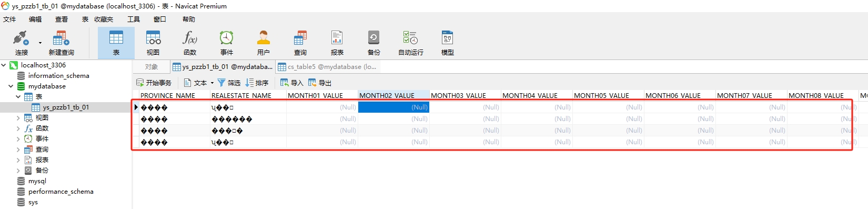The height and width of the screenshot is (209, 868).
Task: Open the 收藏夹 favorites menu
Action: point(104,19)
